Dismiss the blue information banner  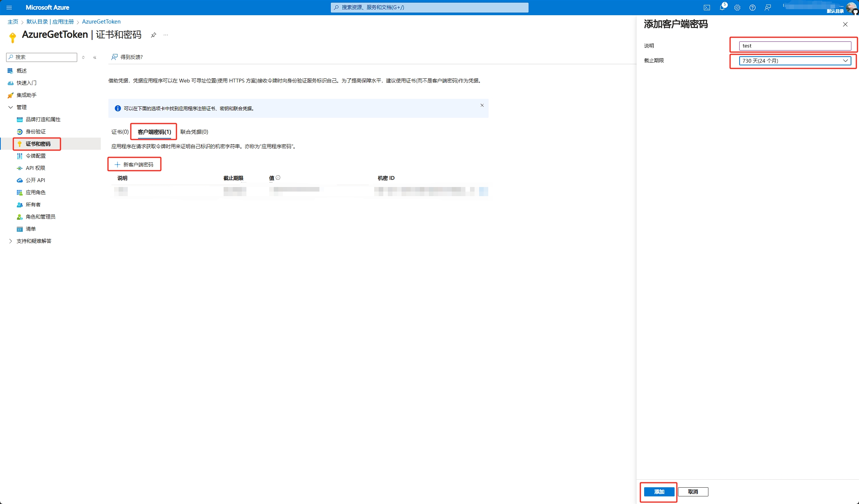point(482,105)
